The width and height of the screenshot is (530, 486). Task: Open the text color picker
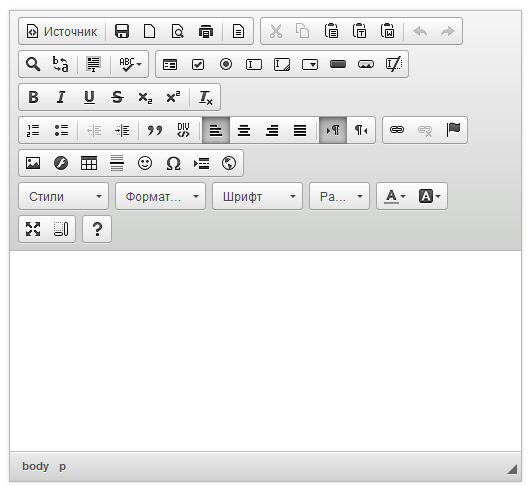394,196
